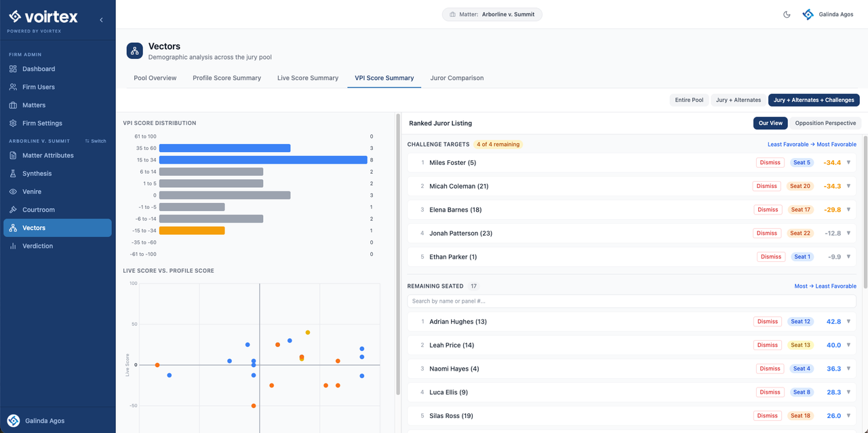Switch to Our View
Screen dimensions: 868x433
[x=770, y=123]
